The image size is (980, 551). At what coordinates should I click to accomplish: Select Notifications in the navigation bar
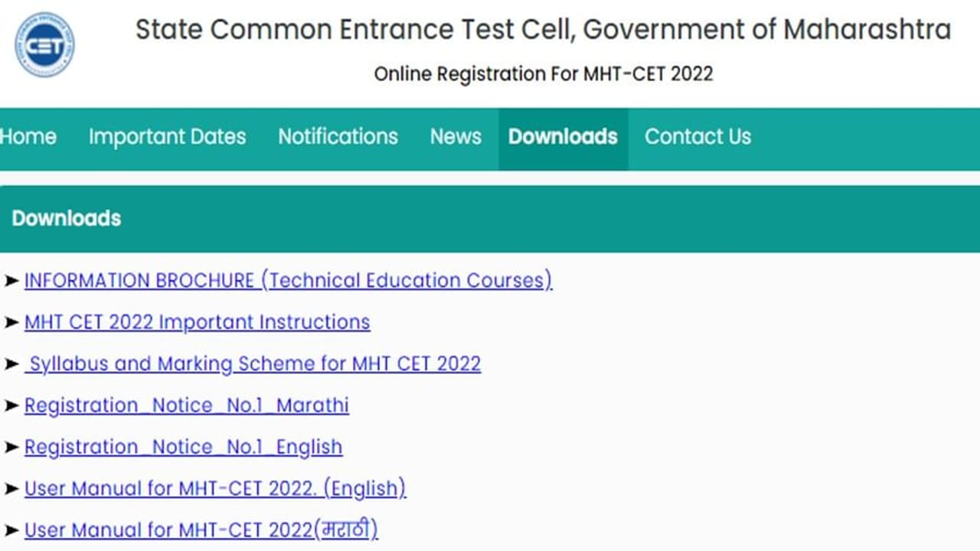(338, 137)
